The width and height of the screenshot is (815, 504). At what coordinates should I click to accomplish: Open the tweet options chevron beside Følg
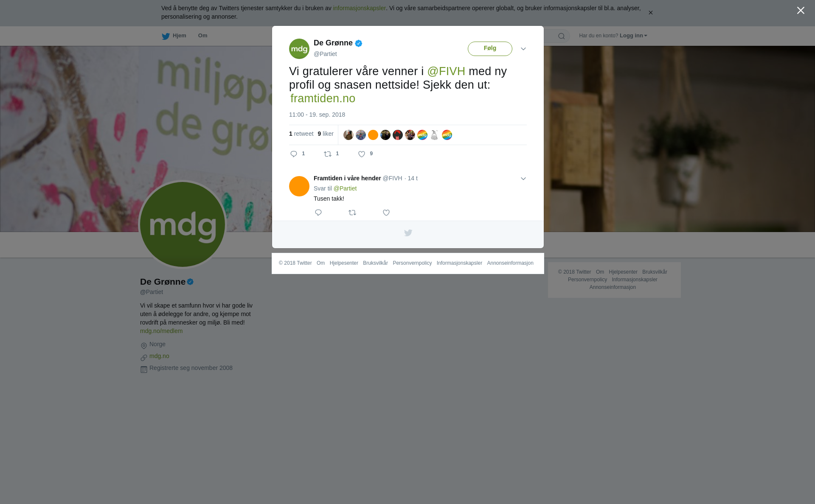tap(523, 49)
